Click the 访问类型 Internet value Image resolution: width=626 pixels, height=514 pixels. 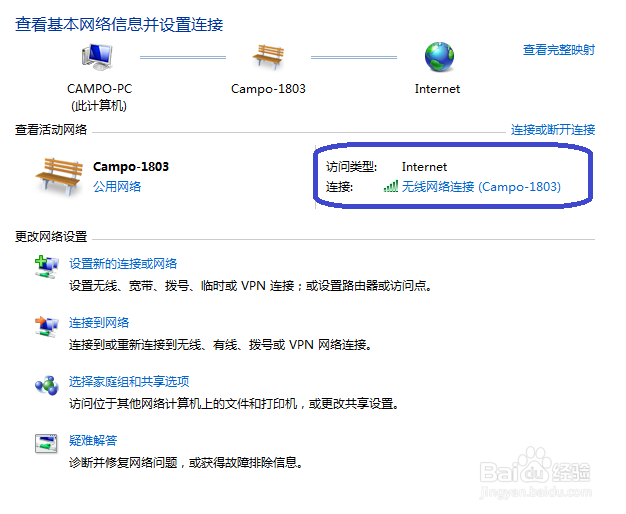424,167
